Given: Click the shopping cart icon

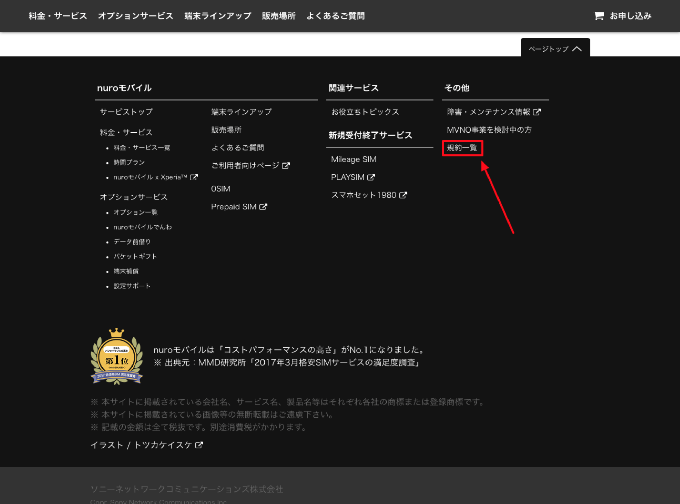Looking at the screenshot, I should point(599,16).
